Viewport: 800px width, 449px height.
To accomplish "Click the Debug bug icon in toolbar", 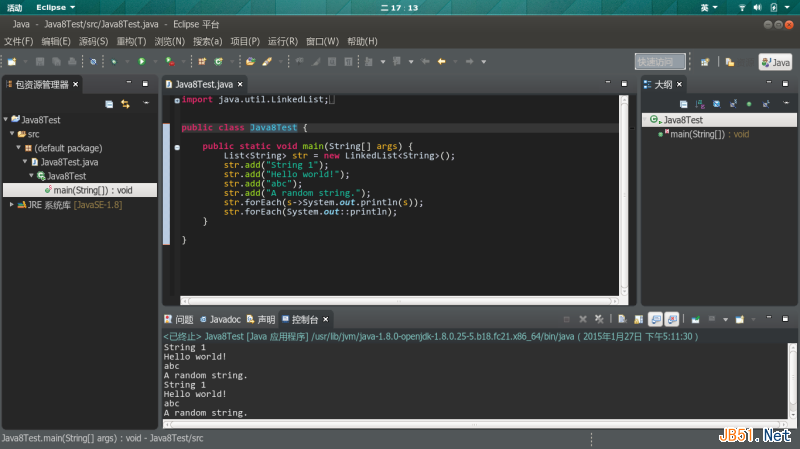I will [x=114, y=62].
